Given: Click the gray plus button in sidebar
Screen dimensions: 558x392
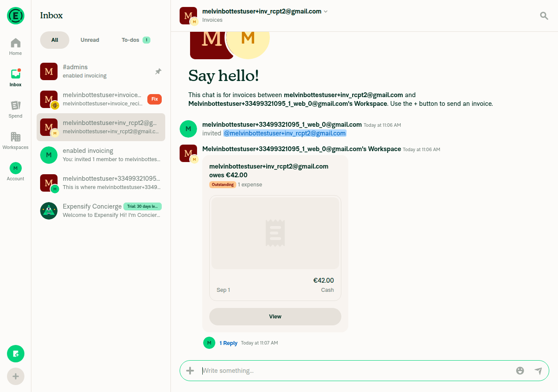Looking at the screenshot, I should point(16,376).
